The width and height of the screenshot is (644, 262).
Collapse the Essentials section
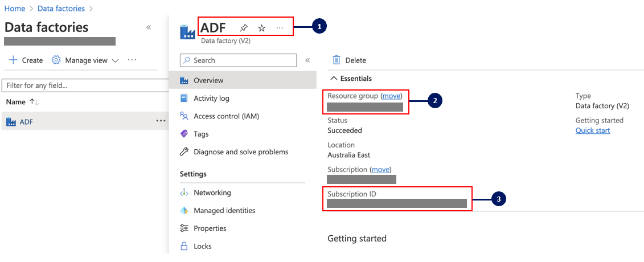click(334, 79)
